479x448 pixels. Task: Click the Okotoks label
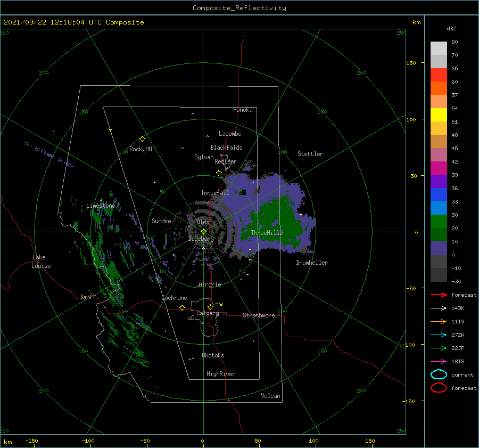click(x=213, y=355)
